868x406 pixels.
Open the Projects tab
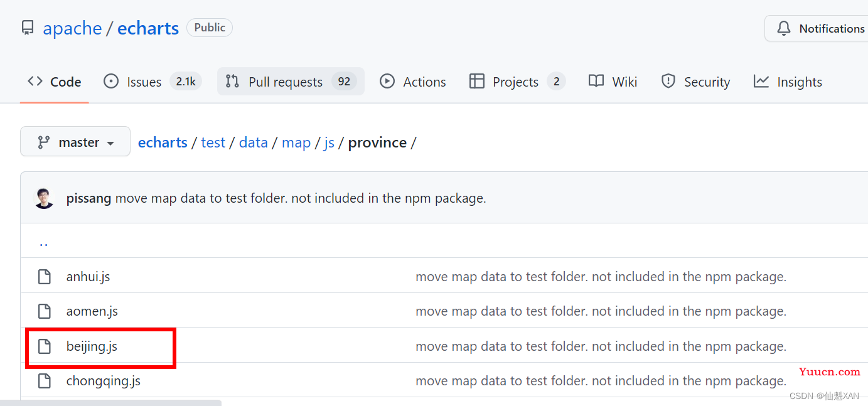(x=517, y=82)
